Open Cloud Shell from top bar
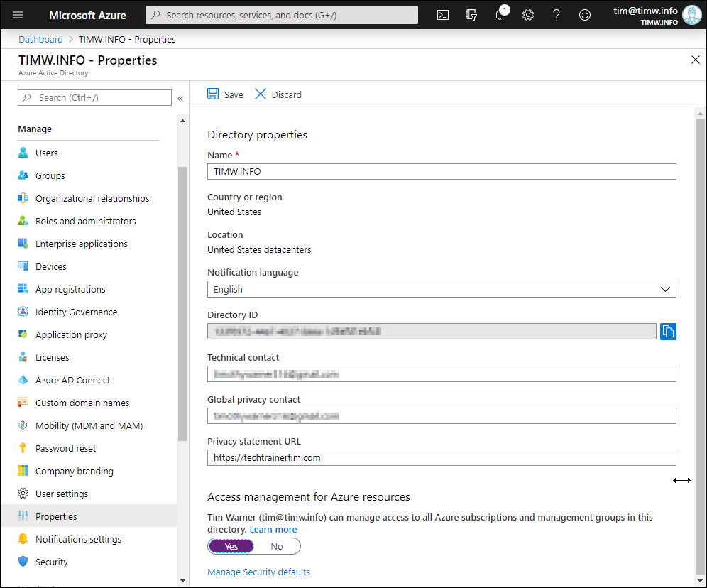The width and height of the screenshot is (707, 588). click(443, 15)
